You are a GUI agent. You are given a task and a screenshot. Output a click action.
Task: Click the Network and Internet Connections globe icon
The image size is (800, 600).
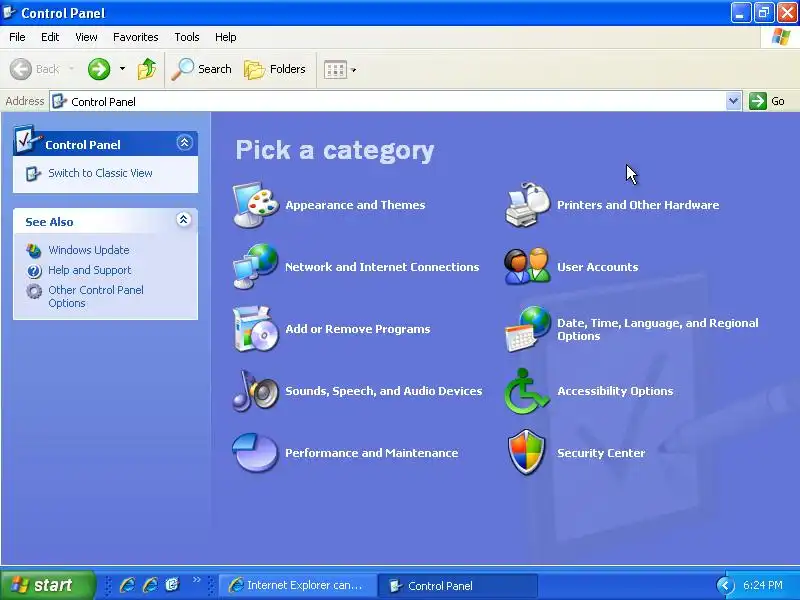pos(256,266)
